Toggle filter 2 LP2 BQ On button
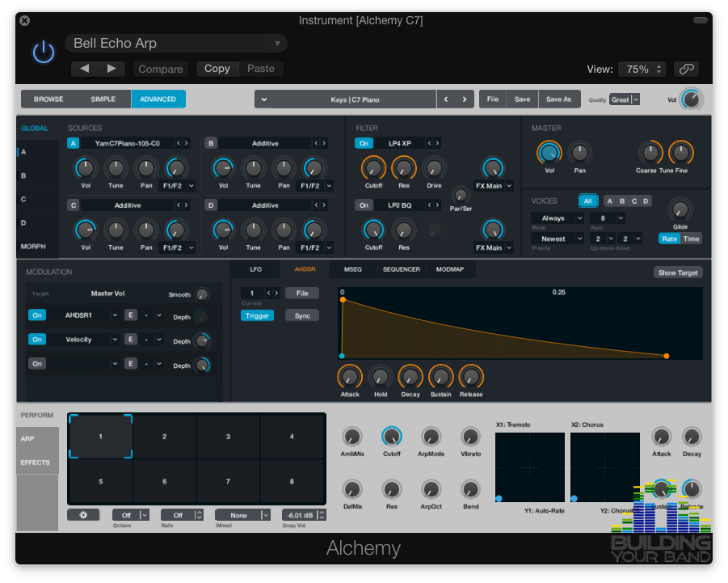 tap(364, 205)
